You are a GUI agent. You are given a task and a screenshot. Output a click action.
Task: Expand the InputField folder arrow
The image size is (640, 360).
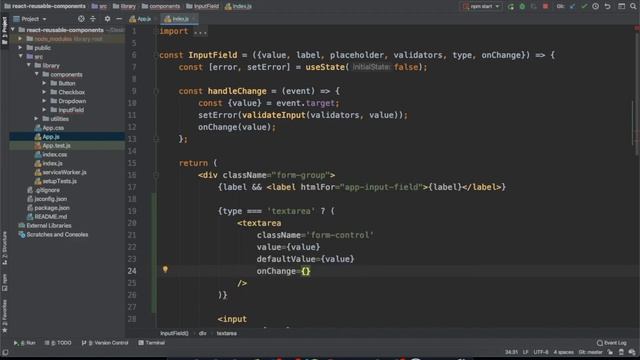44,110
